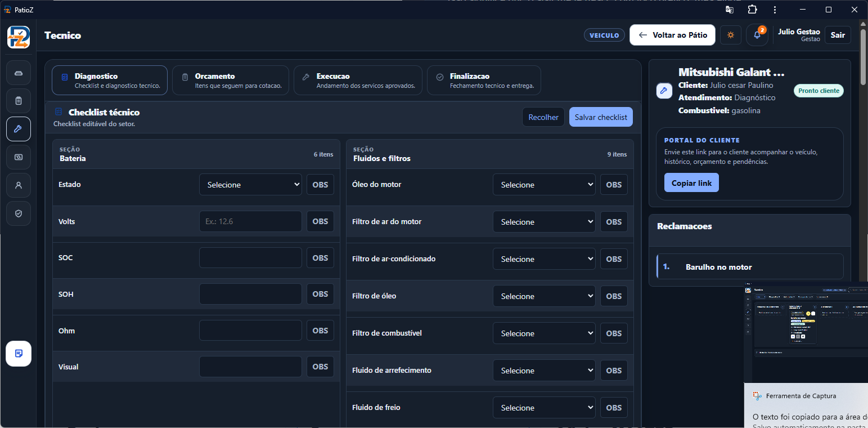This screenshot has width=868, height=428.
Task: Open the vehicle (car) section in sidebar
Action: 19,73
